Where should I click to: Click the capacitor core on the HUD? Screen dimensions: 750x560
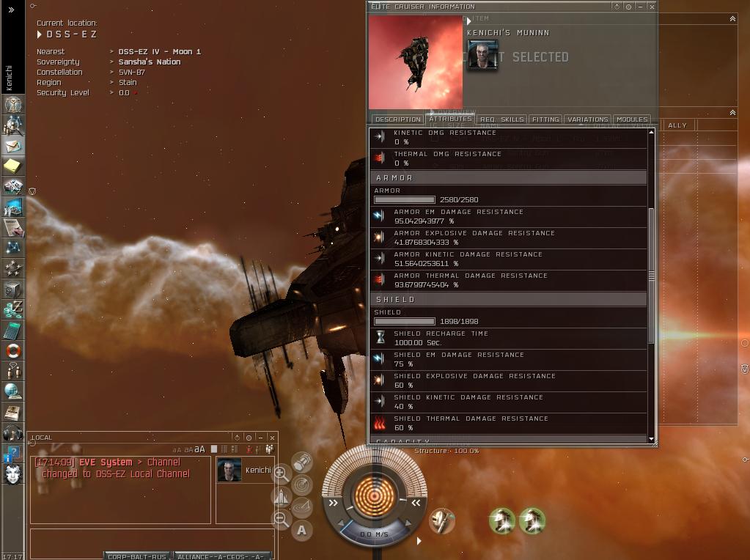374,496
